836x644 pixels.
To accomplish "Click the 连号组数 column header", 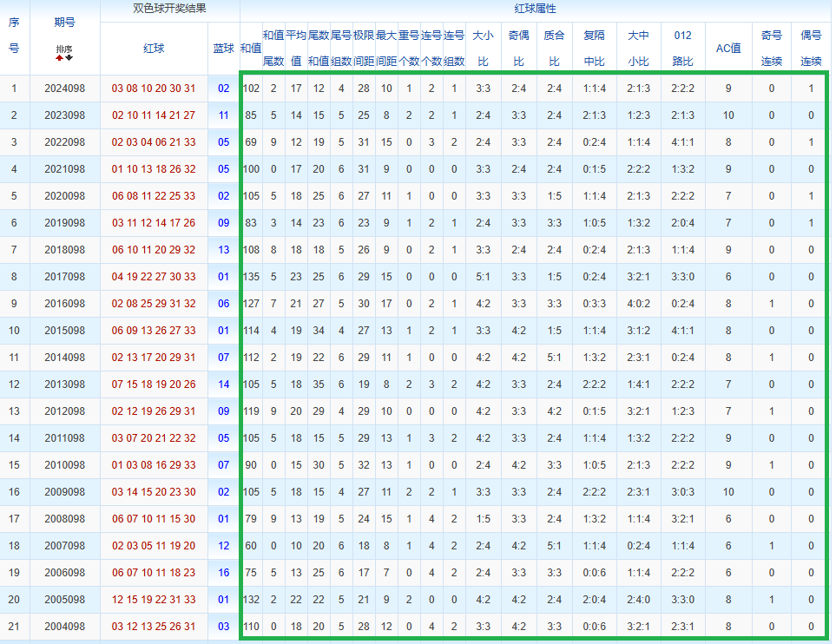I will click(454, 49).
